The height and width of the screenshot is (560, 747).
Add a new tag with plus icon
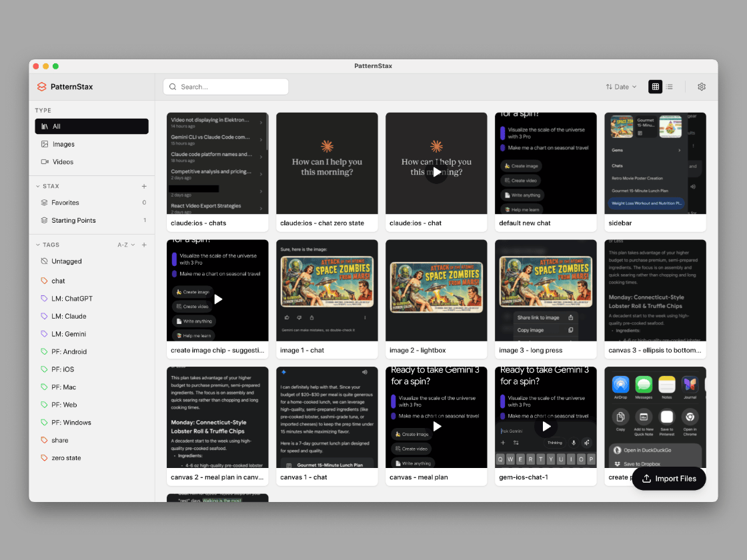coord(144,245)
